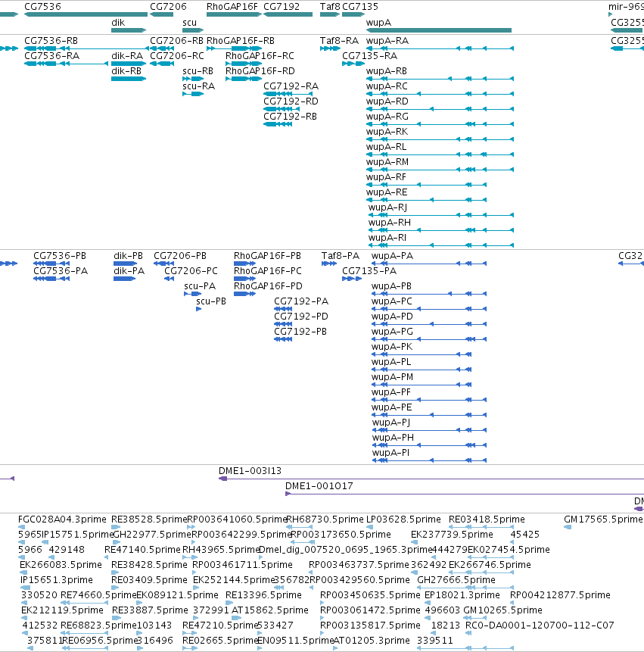Open the CG7135 gene label
Image resolution: width=644 pixels, height=652 pixels.
(360, 7)
